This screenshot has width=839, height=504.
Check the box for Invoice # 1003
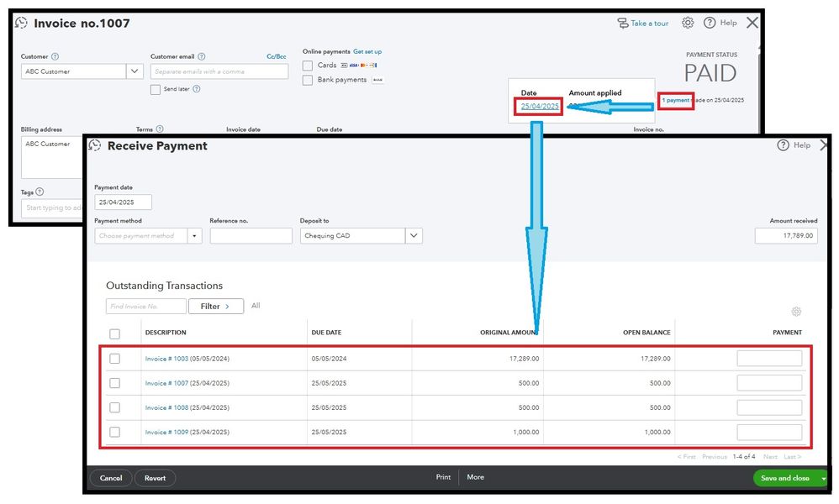114,359
